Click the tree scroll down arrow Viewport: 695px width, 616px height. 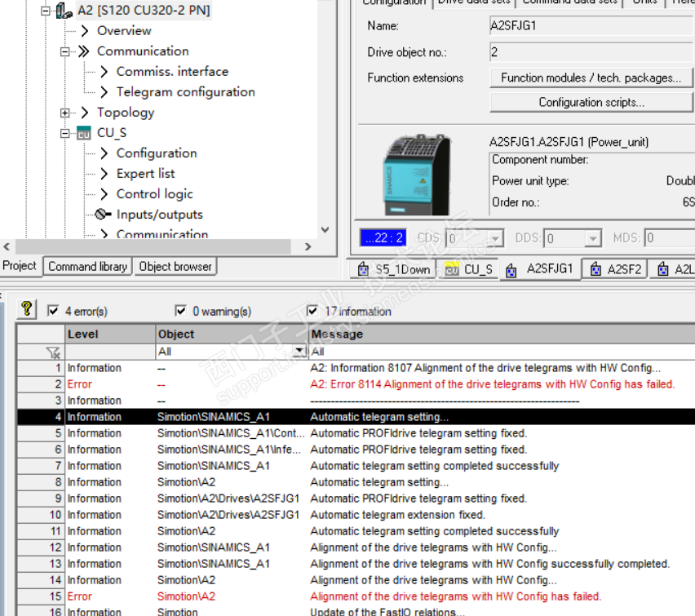point(325,230)
